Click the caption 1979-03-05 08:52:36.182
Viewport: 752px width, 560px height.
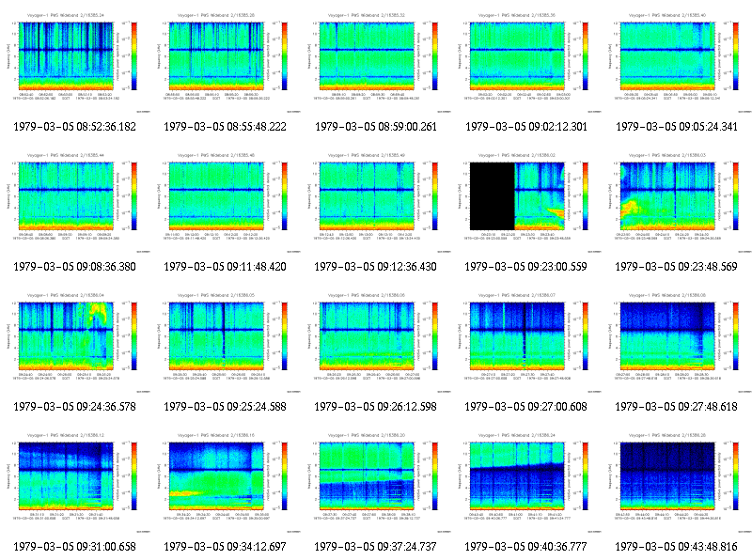coord(75,127)
